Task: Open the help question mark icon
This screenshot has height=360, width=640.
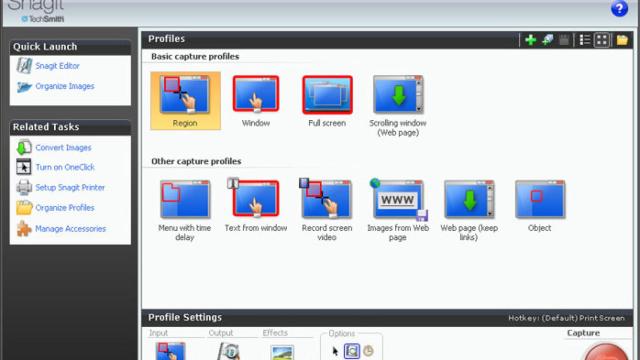Action: coord(619,8)
